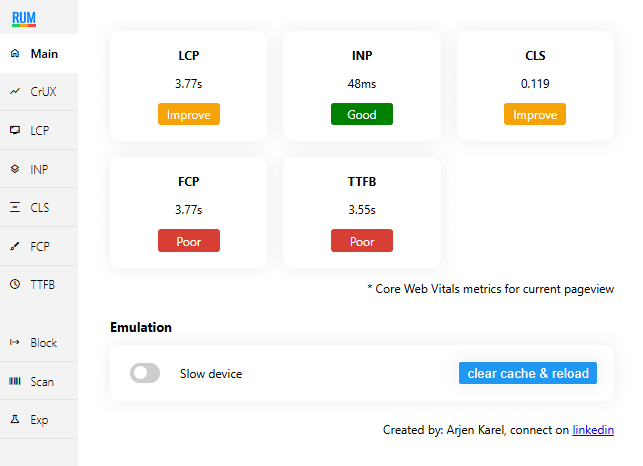Click the RUM logo icon

24,19
